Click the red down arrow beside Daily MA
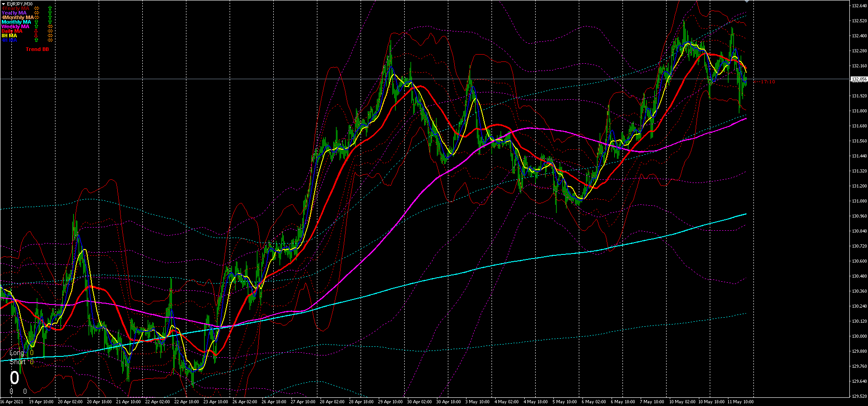 36,31
